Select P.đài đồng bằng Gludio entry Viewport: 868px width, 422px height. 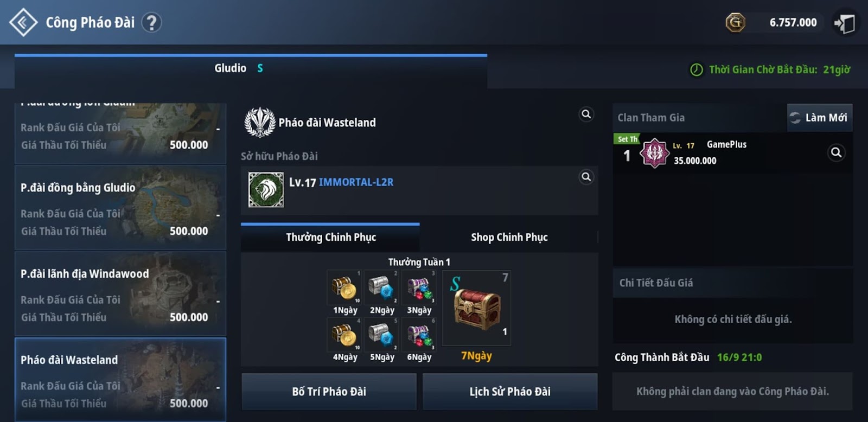coord(120,208)
